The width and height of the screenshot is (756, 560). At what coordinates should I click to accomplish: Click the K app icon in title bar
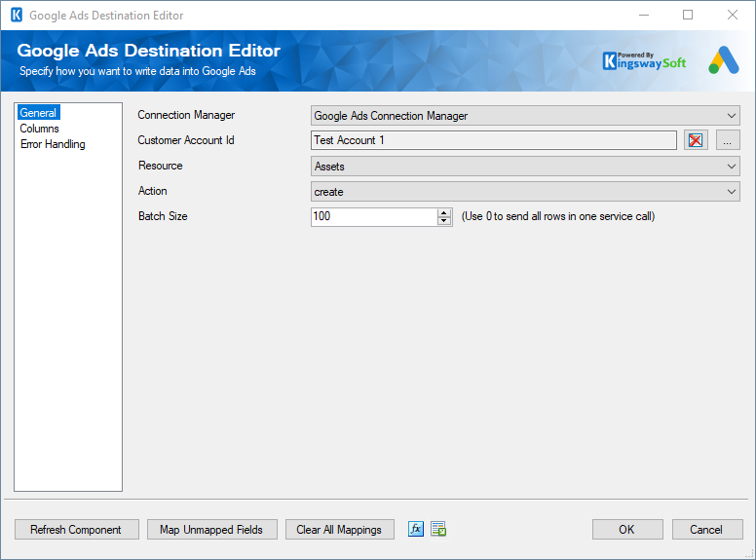pos(17,15)
